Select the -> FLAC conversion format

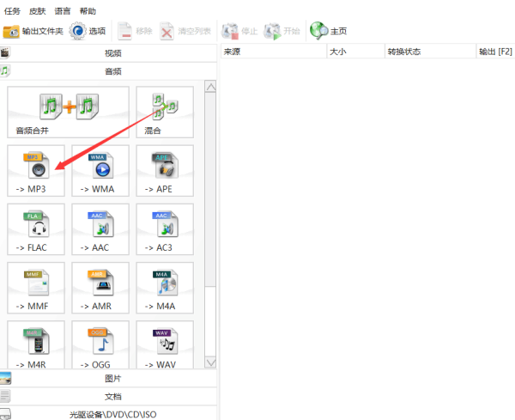pyautogui.click(x=36, y=229)
